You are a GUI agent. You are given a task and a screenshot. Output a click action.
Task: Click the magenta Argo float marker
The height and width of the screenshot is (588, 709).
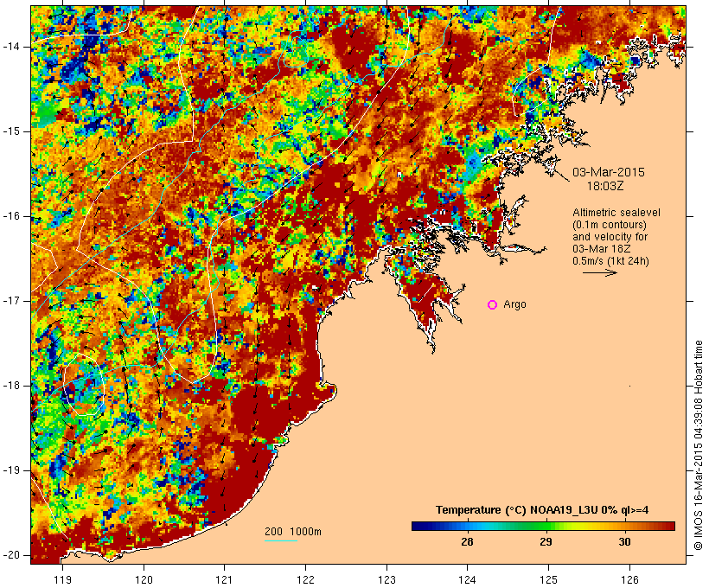pyautogui.click(x=493, y=305)
